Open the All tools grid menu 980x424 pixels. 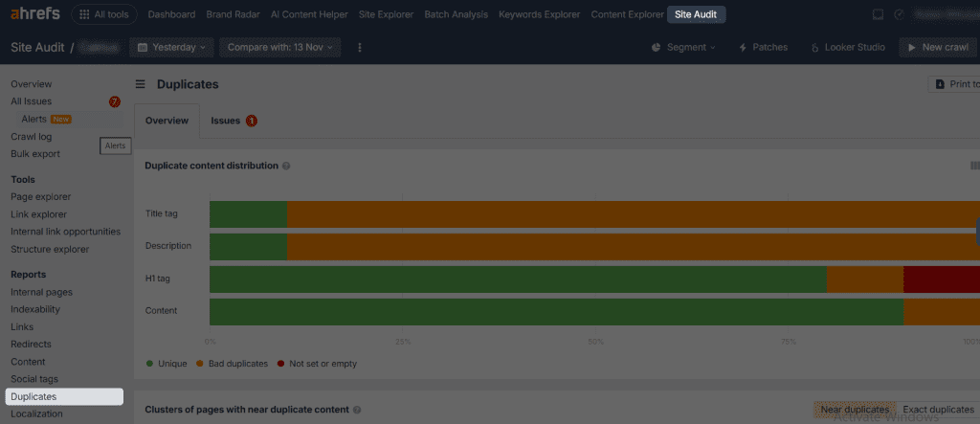[104, 14]
